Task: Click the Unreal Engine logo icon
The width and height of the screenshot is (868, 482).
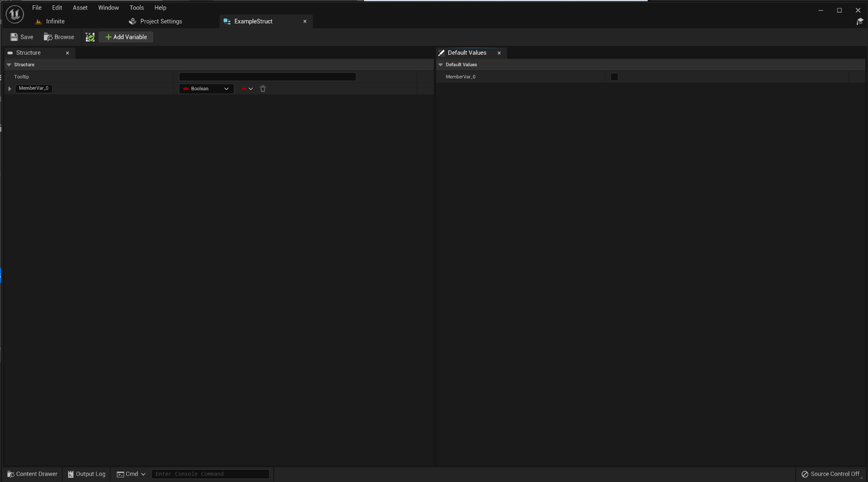Action: click(x=14, y=14)
